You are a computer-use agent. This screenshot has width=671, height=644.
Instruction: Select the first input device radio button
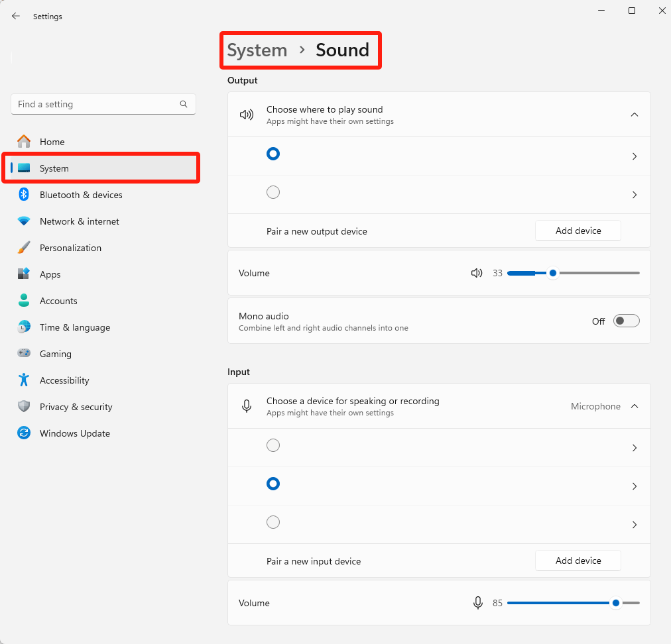(273, 446)
